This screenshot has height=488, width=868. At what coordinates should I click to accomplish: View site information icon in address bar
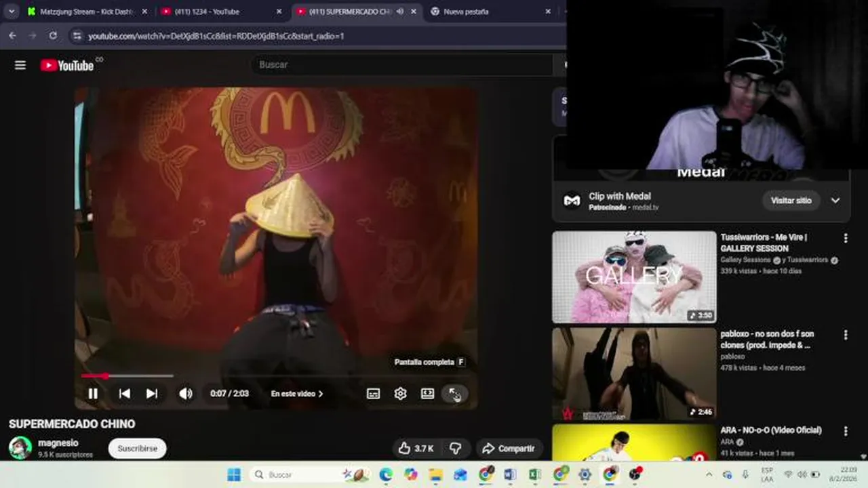click(77, 35)
